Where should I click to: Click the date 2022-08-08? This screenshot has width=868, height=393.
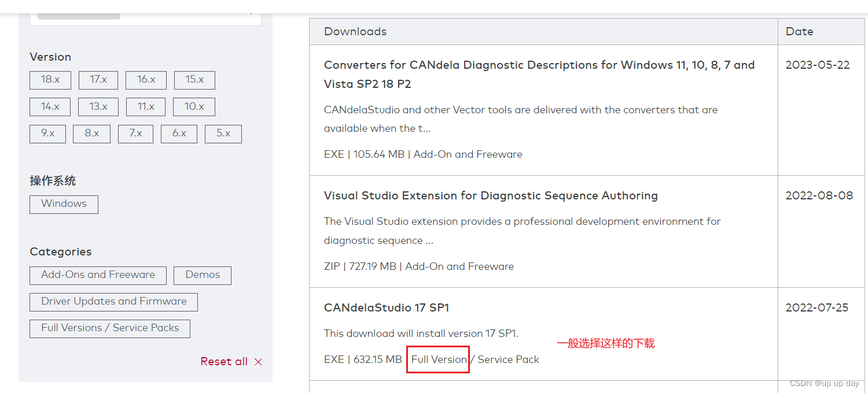pyautogui.click(x=819, y=196)
